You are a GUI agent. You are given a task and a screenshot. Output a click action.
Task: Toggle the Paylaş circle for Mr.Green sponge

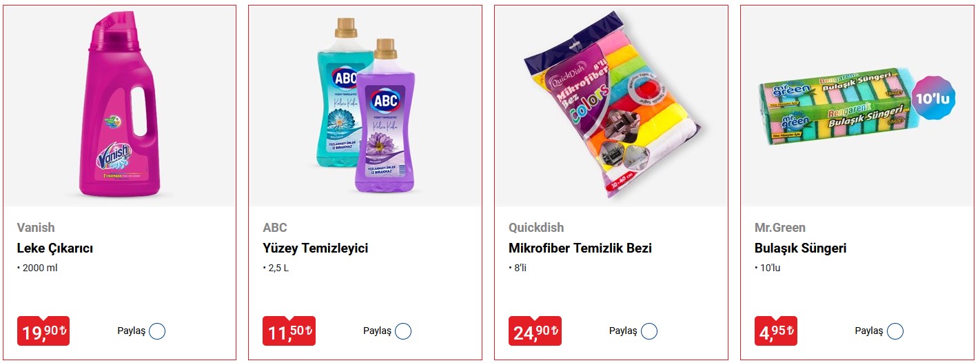[x=895, y=331]
